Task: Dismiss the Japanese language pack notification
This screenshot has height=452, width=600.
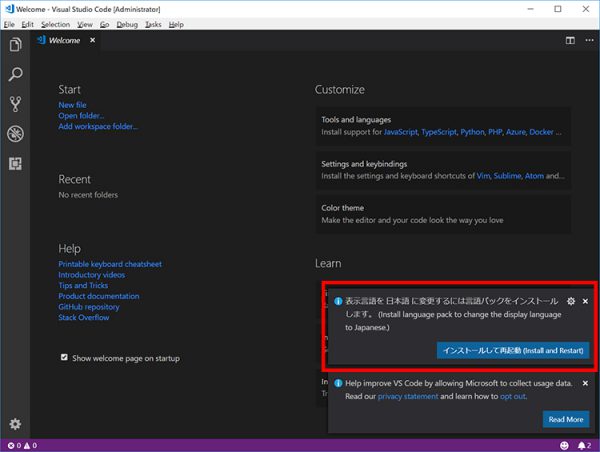Action: tap(585, 301)
